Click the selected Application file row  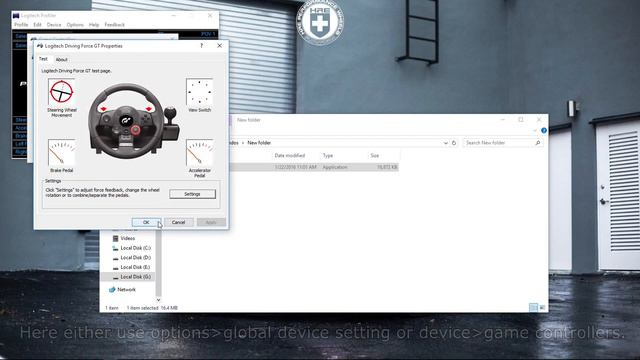pyautogui.click(x=314, y=167)
